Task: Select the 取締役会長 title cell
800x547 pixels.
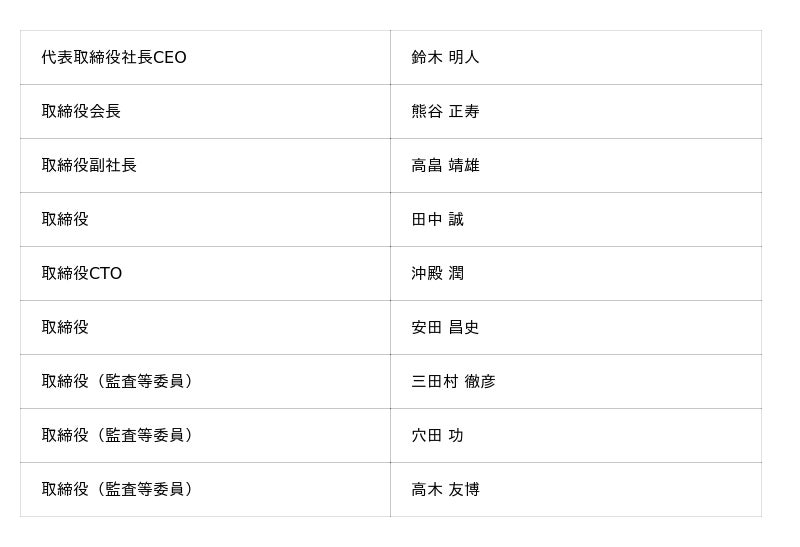Action: click(x=81, y=112)
